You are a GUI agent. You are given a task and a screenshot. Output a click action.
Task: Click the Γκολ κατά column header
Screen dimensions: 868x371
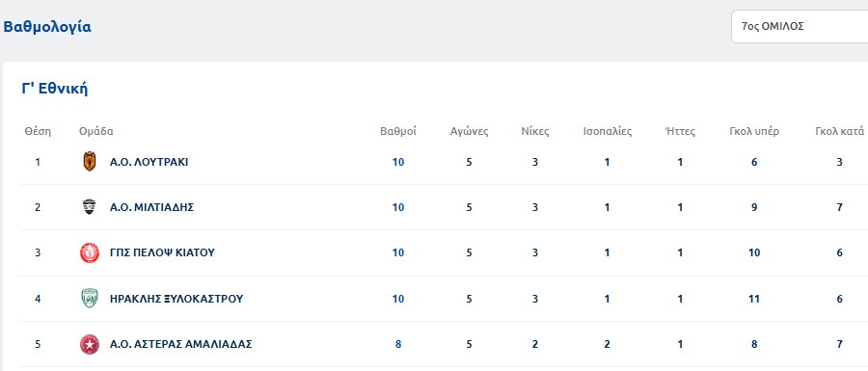click(x=840, y=132)
